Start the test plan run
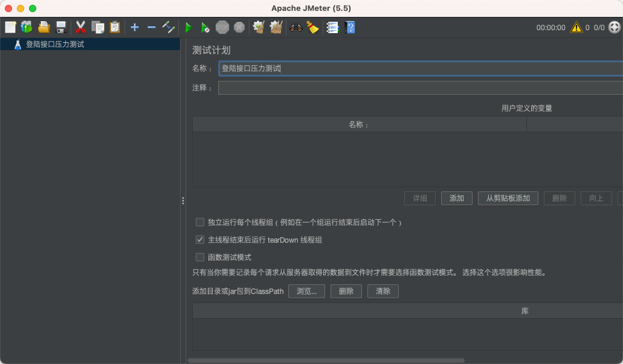This screenshot has width=623, height=364. pyautogui.click(x=187, y=27)
